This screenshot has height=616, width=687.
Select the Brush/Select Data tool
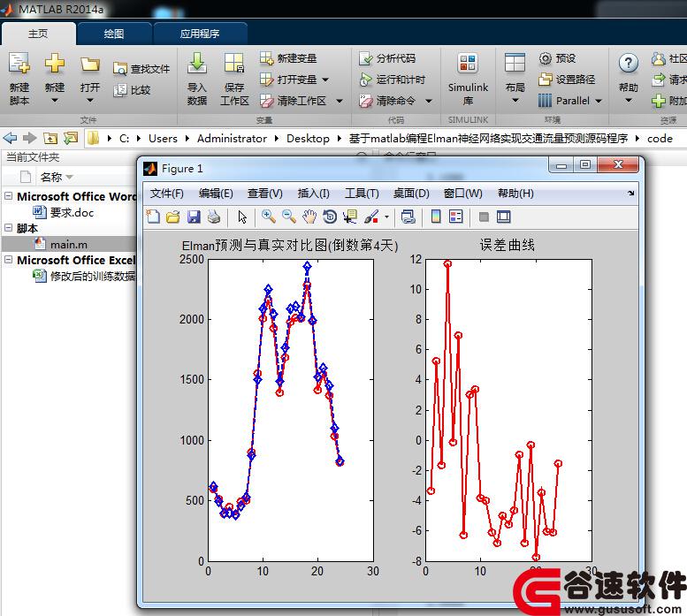[x=371, y=217]
